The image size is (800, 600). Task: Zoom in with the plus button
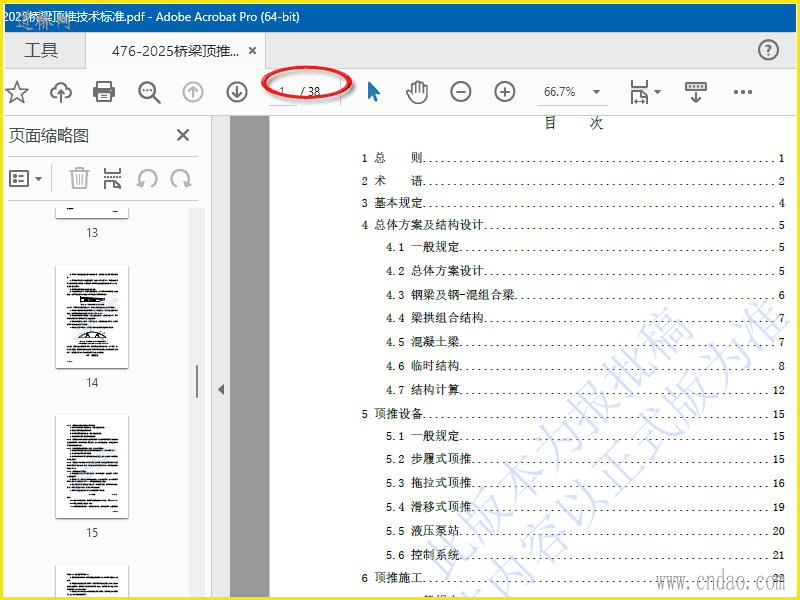pyautogui.click(x=505, y=92)
